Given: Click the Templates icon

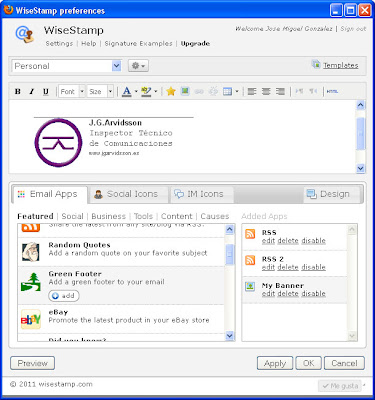Looking at the screenshot, I should click(x=316, y=64).
